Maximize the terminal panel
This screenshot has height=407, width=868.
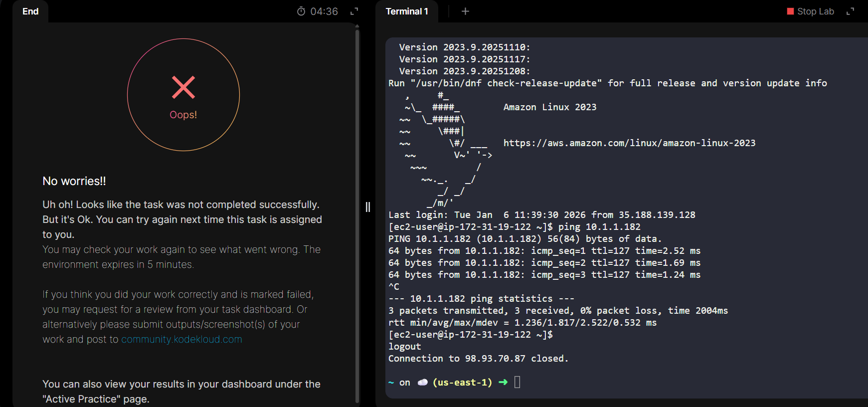[851, 11]
